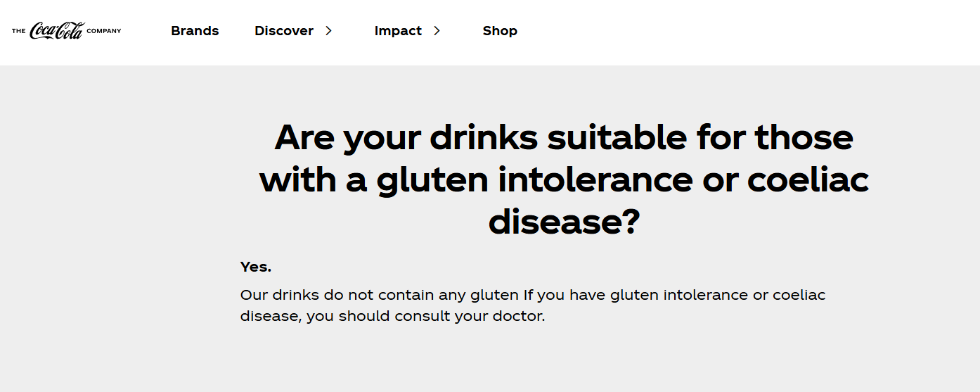This screenshot has width=980, height=392.
Task: Click the bold "Yes." answer text
Action: coord(256,267)
